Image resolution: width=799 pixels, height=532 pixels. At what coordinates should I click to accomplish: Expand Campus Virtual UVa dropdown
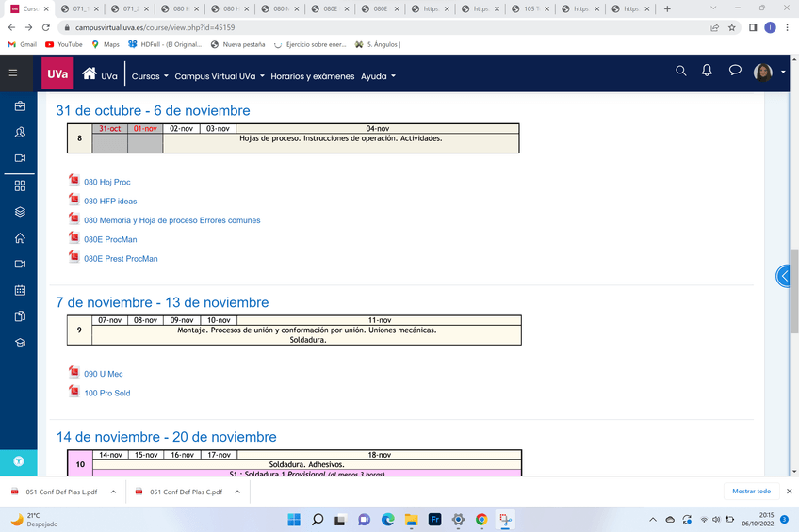[220, 76]
